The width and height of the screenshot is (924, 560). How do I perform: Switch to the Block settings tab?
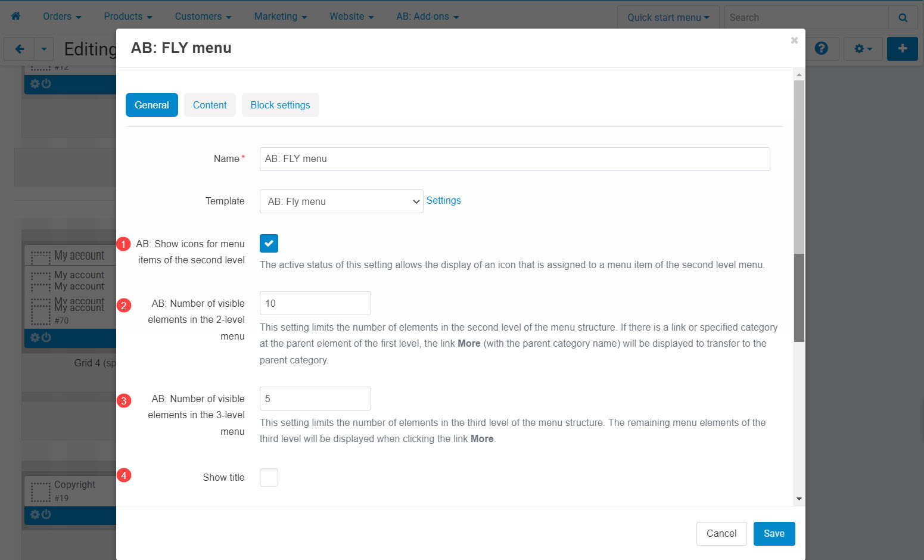coord(280,105)
